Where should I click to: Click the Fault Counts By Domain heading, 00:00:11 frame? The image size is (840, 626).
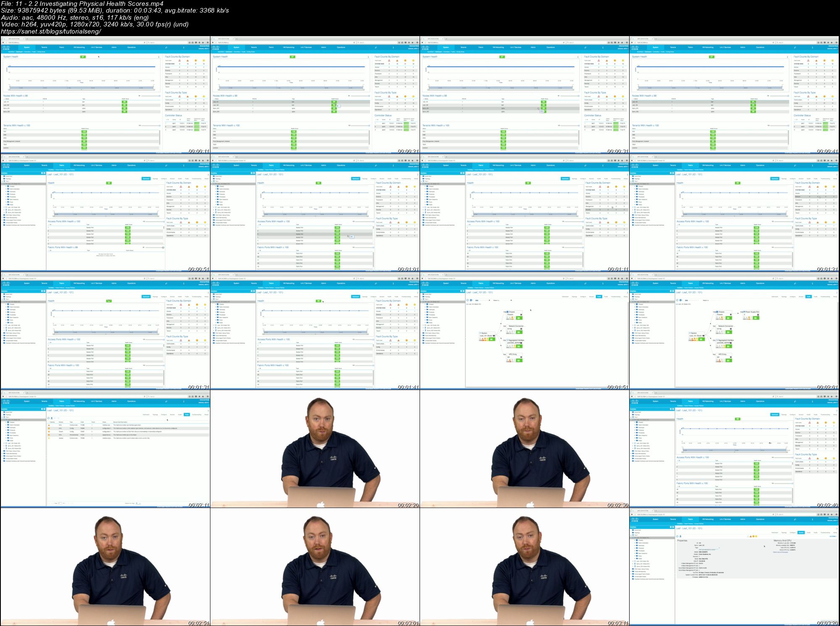tap(177, 57)
